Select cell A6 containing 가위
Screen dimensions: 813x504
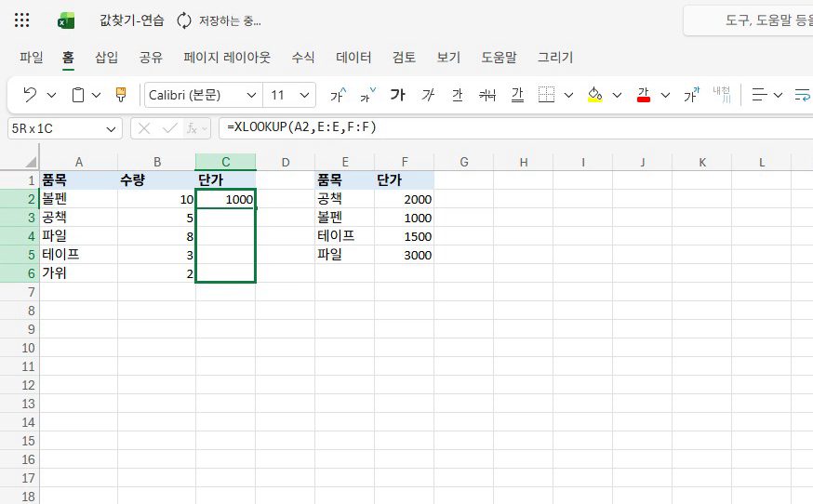click(x=79, y=273)
